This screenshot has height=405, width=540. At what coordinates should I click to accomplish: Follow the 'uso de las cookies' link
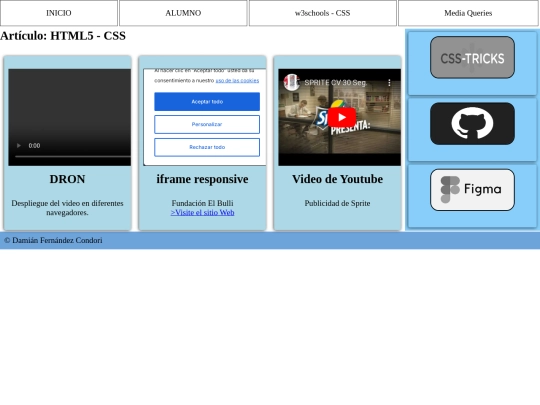pos(237,80)
